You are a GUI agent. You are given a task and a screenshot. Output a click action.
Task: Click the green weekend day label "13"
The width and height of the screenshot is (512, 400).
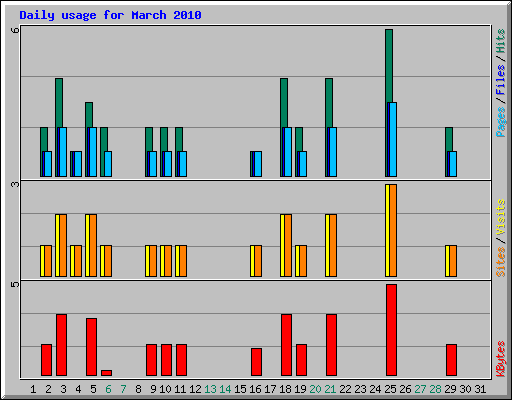(x=210, y=389)
